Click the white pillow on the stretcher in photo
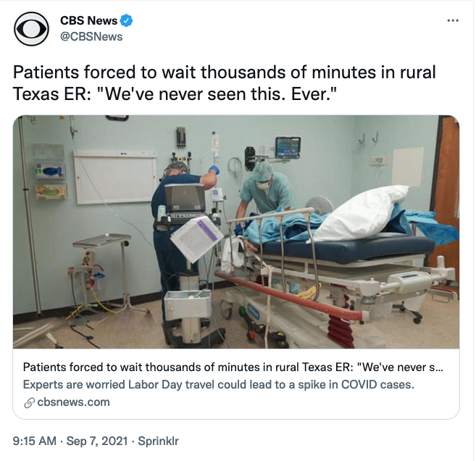The width and height of the screenshot is (476, 461). point(360,212)
